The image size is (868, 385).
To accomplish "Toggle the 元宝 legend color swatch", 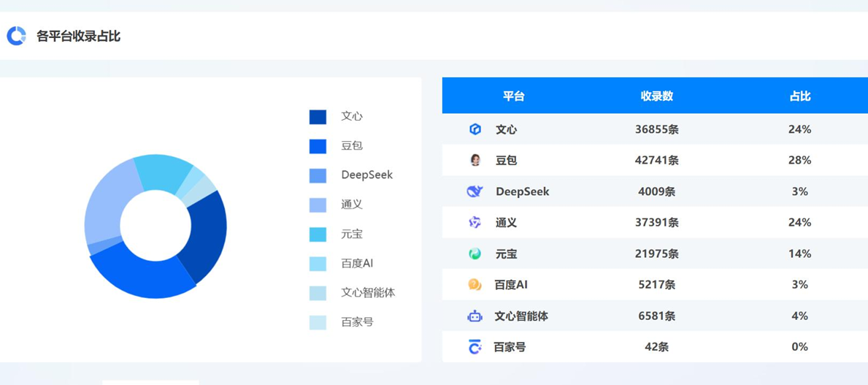I will tap(318, 235).
